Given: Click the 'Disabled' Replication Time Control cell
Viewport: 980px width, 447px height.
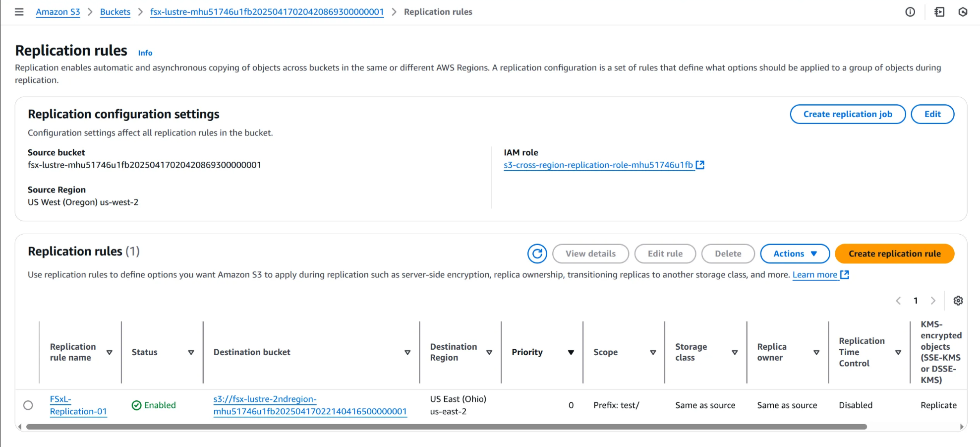Looking at the screenshot, I should 856,405.
